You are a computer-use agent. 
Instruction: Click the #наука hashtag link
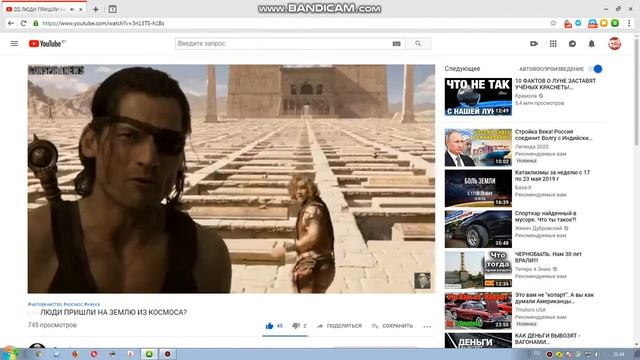point(92,304)
